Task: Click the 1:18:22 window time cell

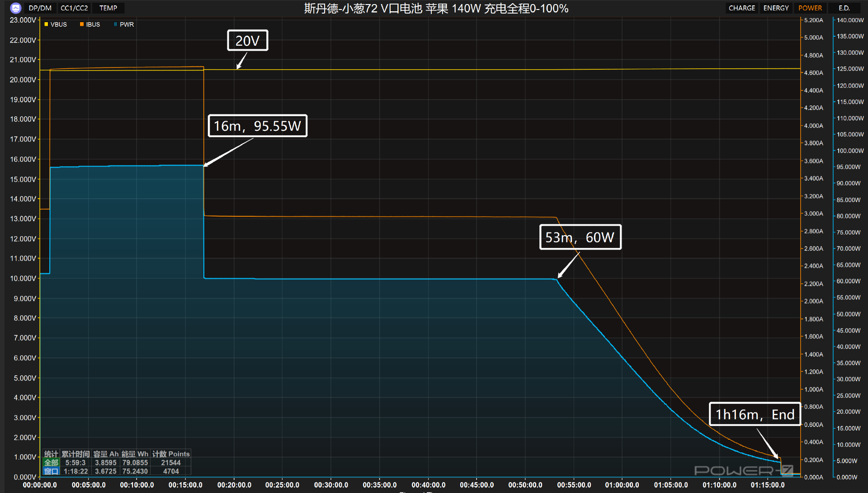Action: (x=75, y=471)
